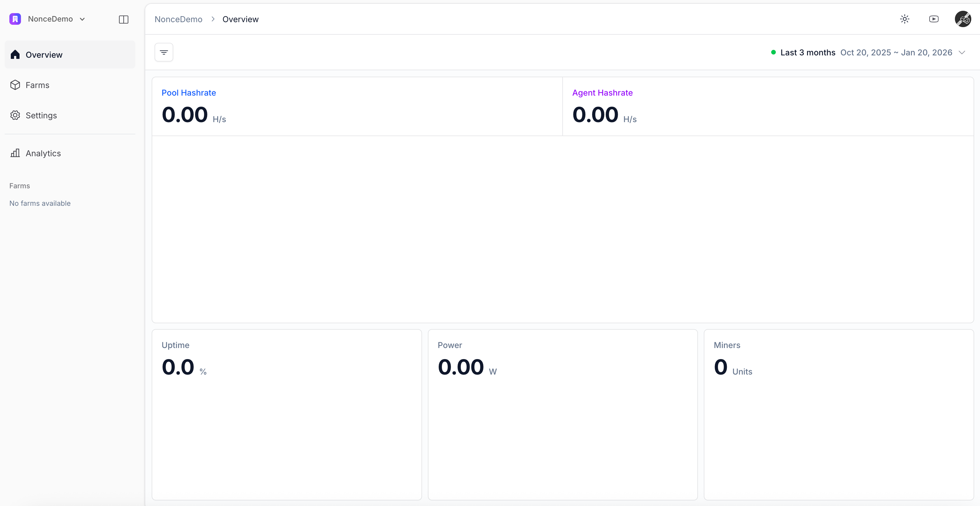Collapse the sidebar using the panel toggle
This screenshot has width=980, height=506.
point(124,20)
